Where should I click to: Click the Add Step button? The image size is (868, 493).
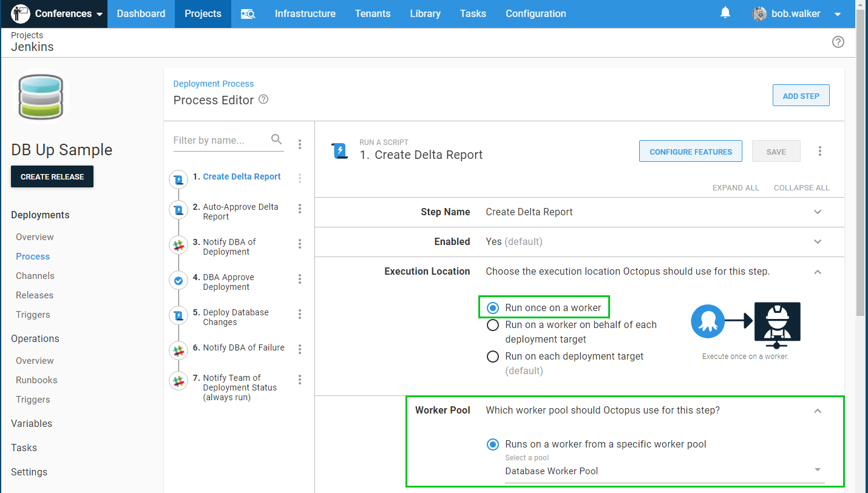click(x=801, y=96)
